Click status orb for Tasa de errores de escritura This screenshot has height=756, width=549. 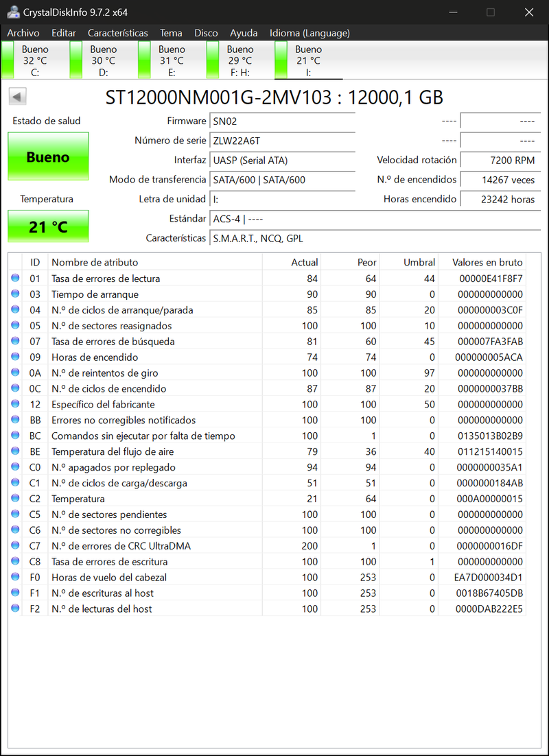click(15, 561)
